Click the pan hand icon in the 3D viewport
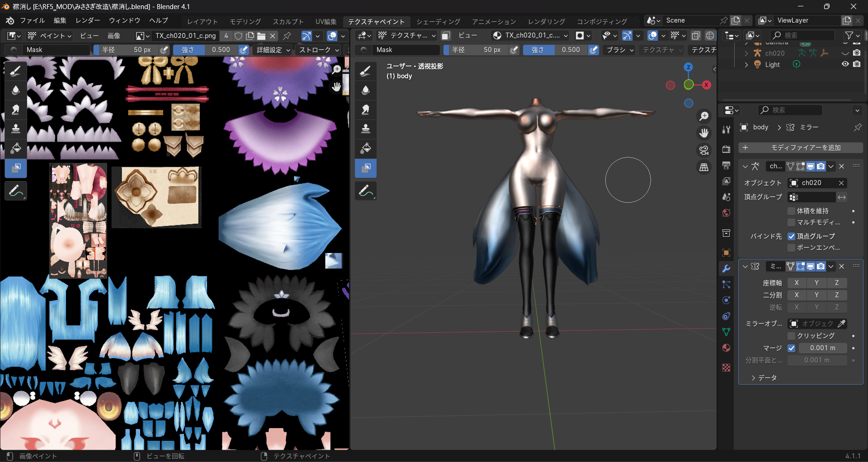Screen dimensions: 868x462 (x=704, y=133)
